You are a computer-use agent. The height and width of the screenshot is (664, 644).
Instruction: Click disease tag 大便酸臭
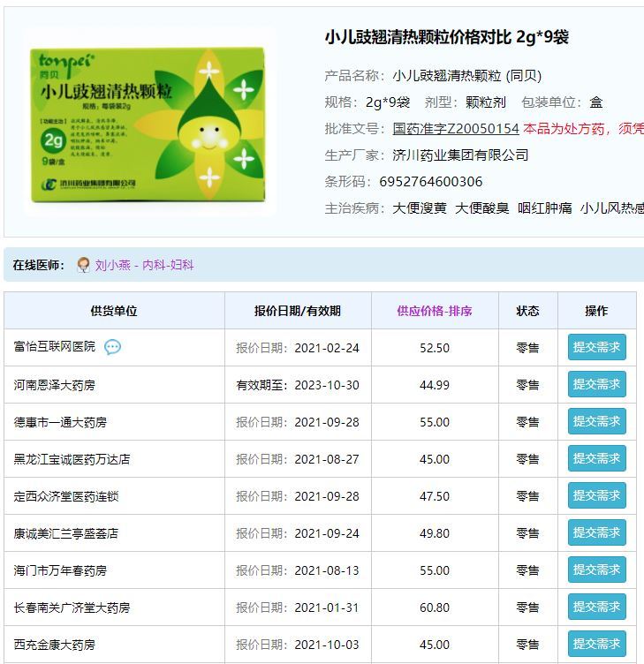481,207
